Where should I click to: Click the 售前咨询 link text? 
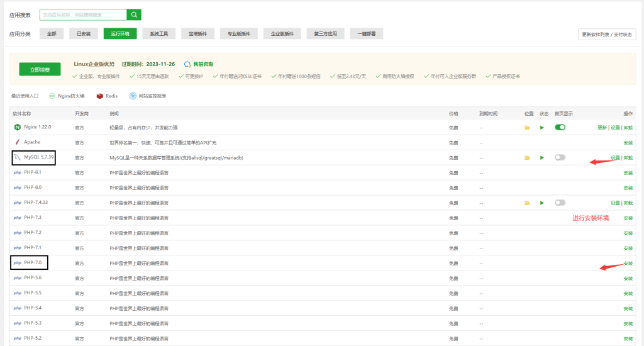[203, 64]
